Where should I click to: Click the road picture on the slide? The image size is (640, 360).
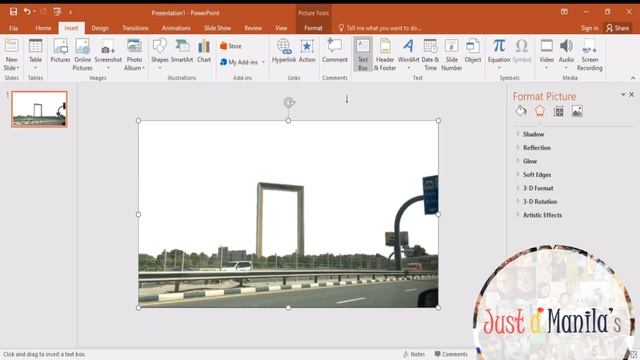[x=288, y=214]
